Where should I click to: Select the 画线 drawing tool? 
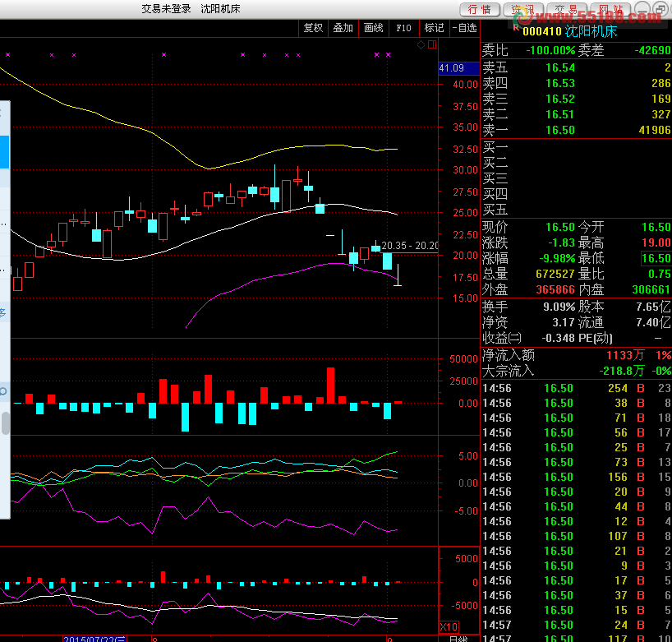click(x=373, y=28)
